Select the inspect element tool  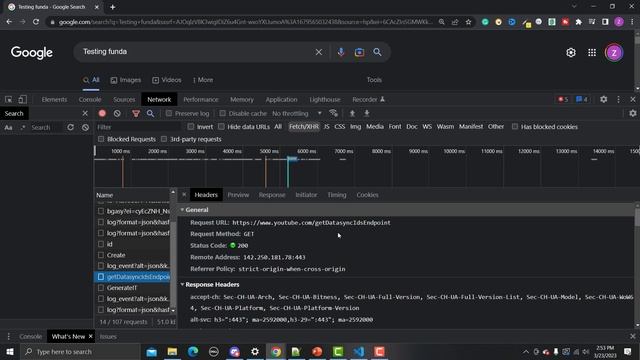point(9,99)
